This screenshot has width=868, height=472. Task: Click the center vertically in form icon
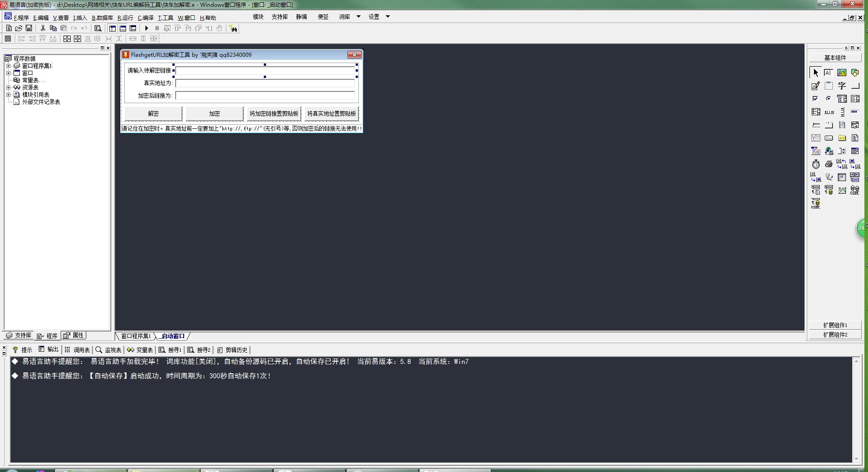[x=77, y=39]
